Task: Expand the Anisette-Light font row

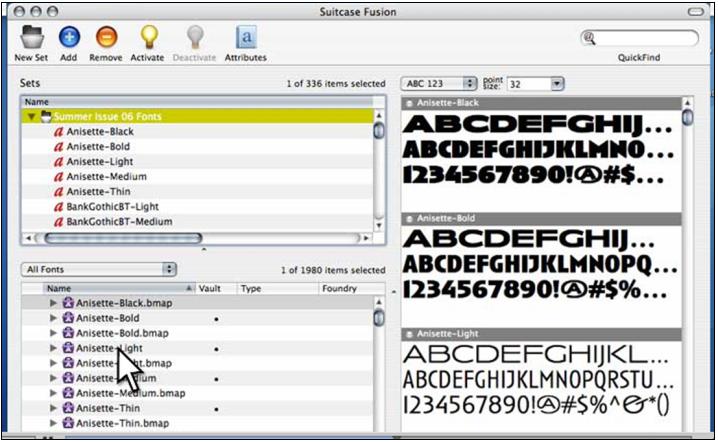Action: (53, 349)
